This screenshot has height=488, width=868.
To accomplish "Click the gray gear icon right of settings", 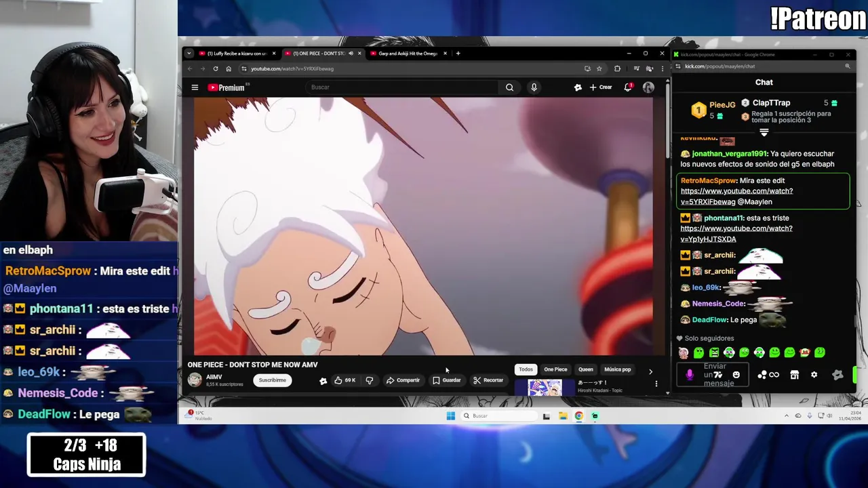I will point(837,375).
